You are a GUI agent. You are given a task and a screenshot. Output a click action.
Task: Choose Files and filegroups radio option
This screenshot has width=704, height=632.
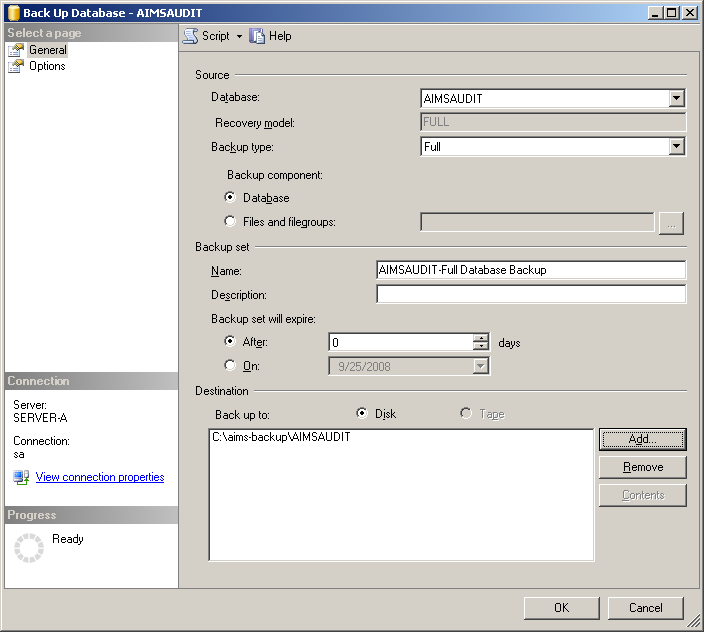[x=231, y=222]
